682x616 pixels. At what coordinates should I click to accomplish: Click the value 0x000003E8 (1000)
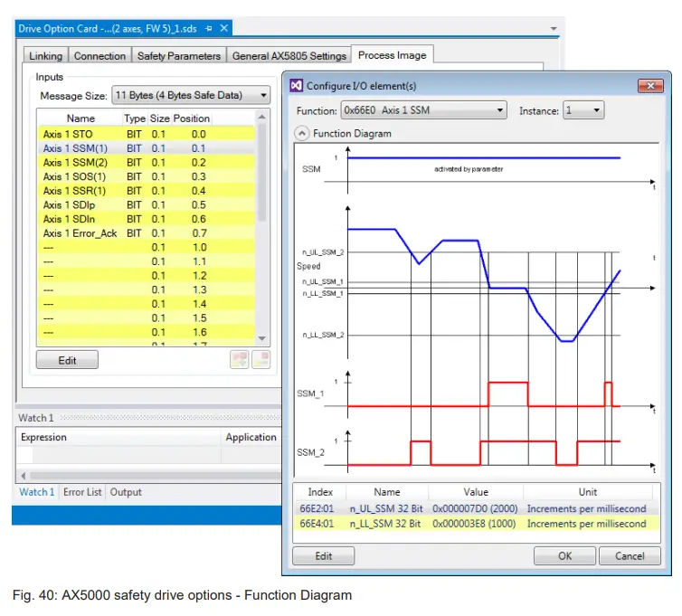tap(474, 524)
